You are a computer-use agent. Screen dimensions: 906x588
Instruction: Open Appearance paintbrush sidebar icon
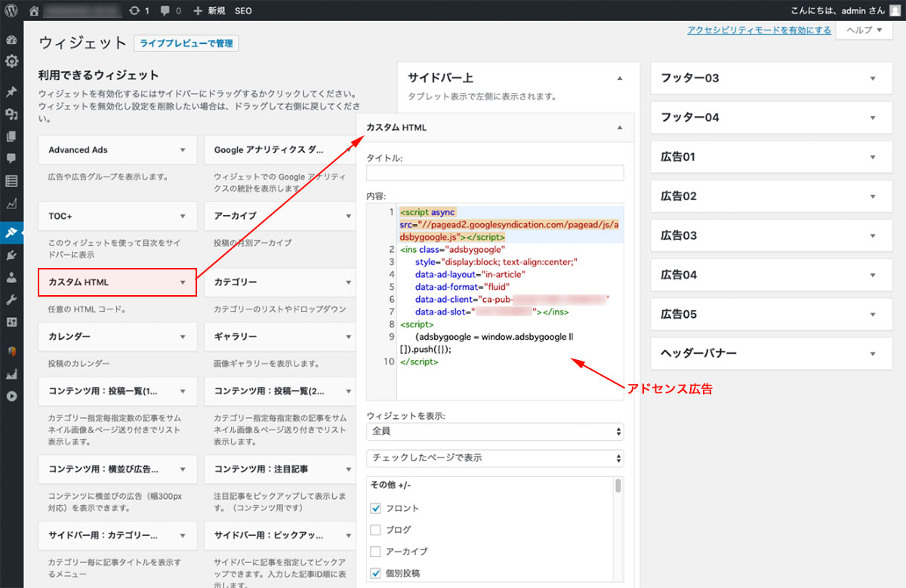11,232
